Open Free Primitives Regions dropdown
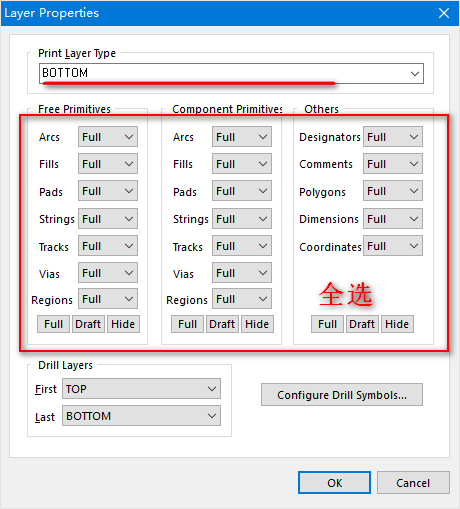The width and height of the screenshot is (460, 509). pyautogui.click(x=108, y=299)
